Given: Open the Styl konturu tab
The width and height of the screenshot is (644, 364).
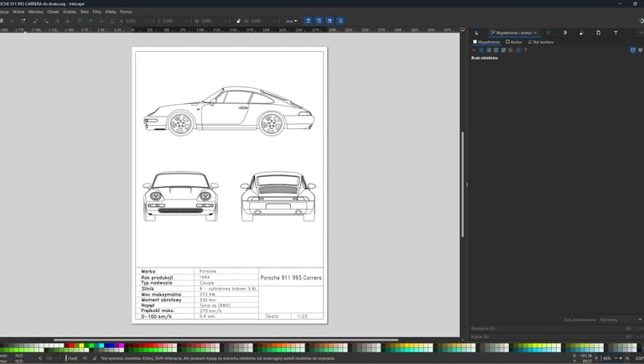Looking at the screenshot, I should [543, 41].
